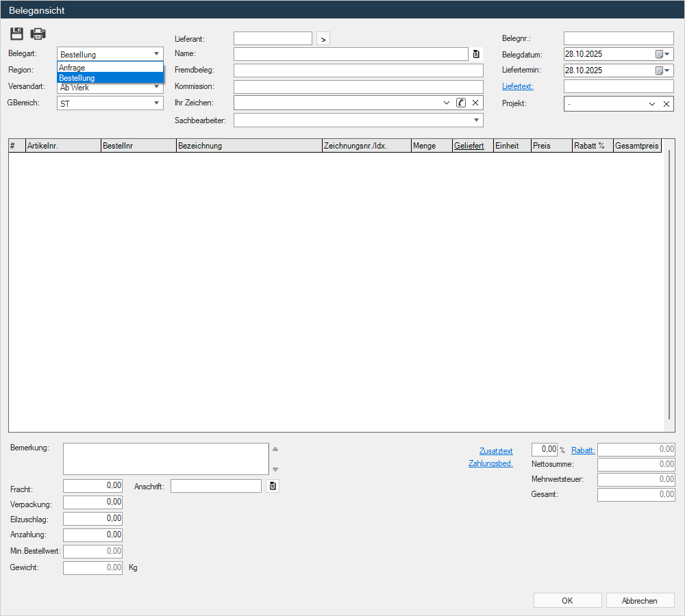Clear Ihr Zeichen with the X icon
685x616 pixels.
(x=475, y=103)
